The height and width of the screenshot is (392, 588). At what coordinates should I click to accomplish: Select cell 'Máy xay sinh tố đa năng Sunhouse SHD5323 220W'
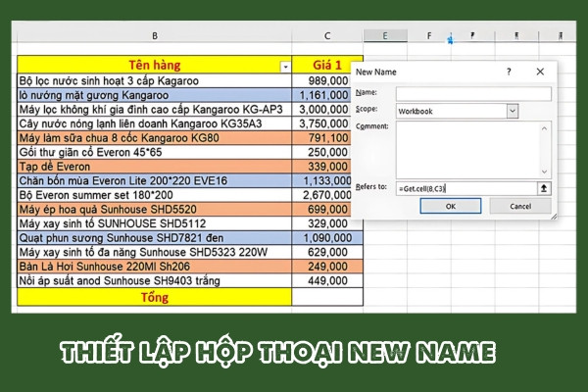[x=155, y=252]
